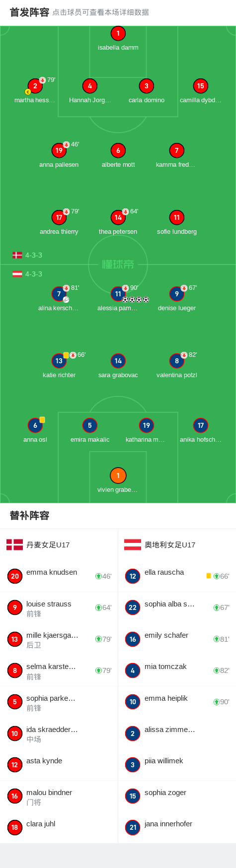Select captain martha hess number 2 badge

click(x=35, y=86)
